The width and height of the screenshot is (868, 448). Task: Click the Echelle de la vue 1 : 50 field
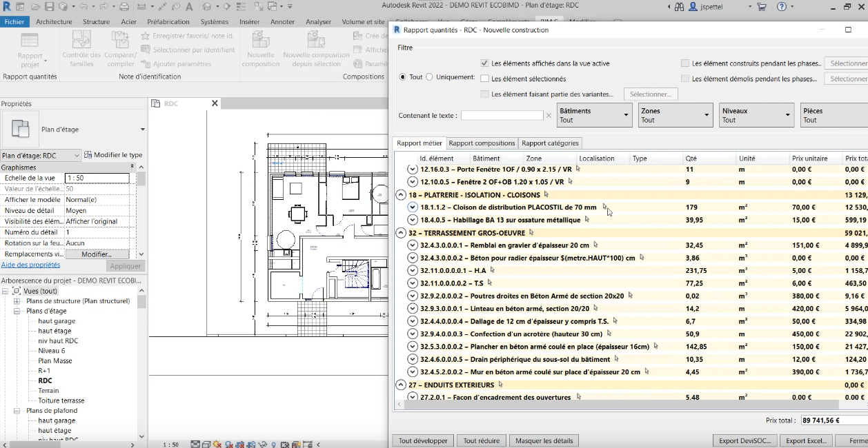click(97, 178)
